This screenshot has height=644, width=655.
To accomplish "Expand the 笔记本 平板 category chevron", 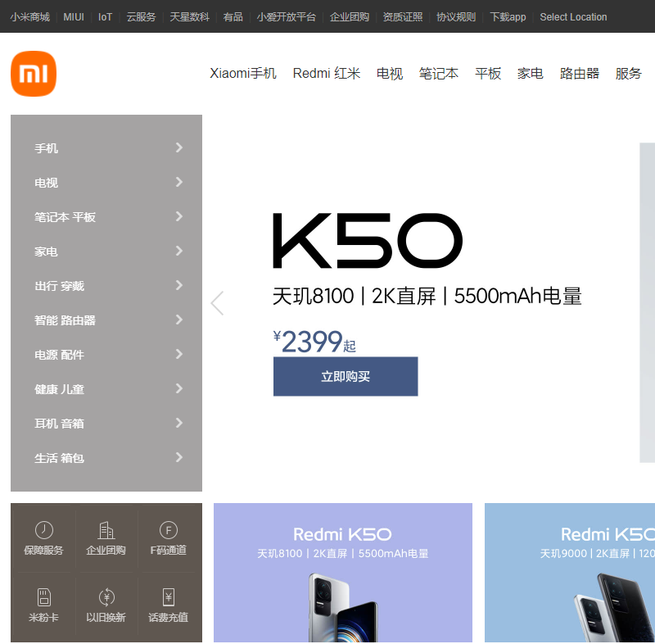I will 179,216.
